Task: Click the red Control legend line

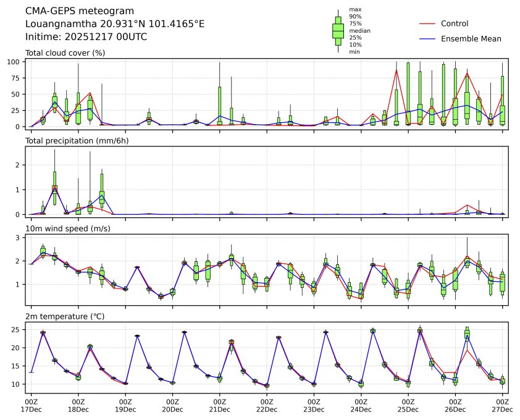Action: 428,23
